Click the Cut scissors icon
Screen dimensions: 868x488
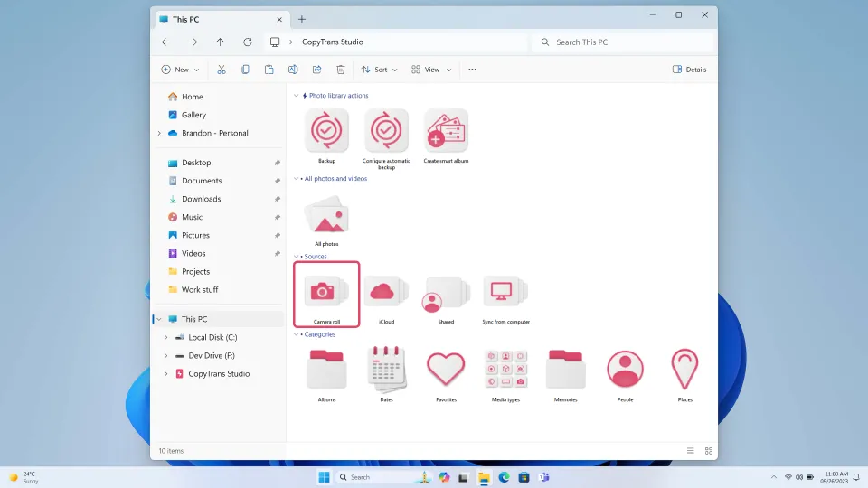(x=222, y=70)
